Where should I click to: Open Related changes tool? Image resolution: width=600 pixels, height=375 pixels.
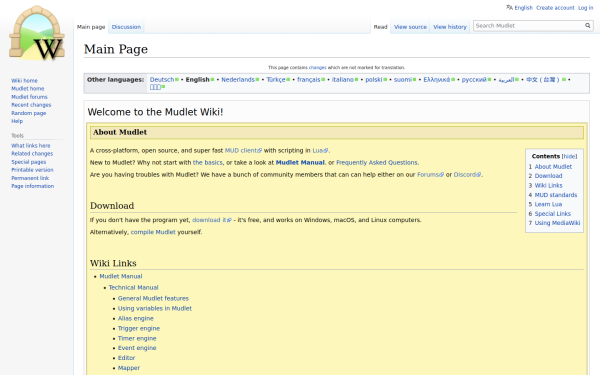tap(32, 154)
